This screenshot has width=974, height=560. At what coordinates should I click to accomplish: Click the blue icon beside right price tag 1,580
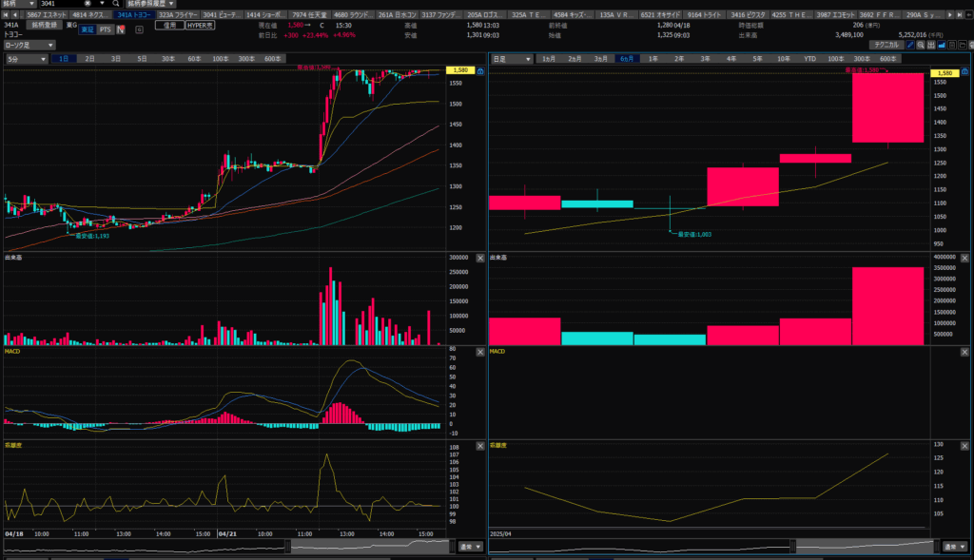coord(964,73)
